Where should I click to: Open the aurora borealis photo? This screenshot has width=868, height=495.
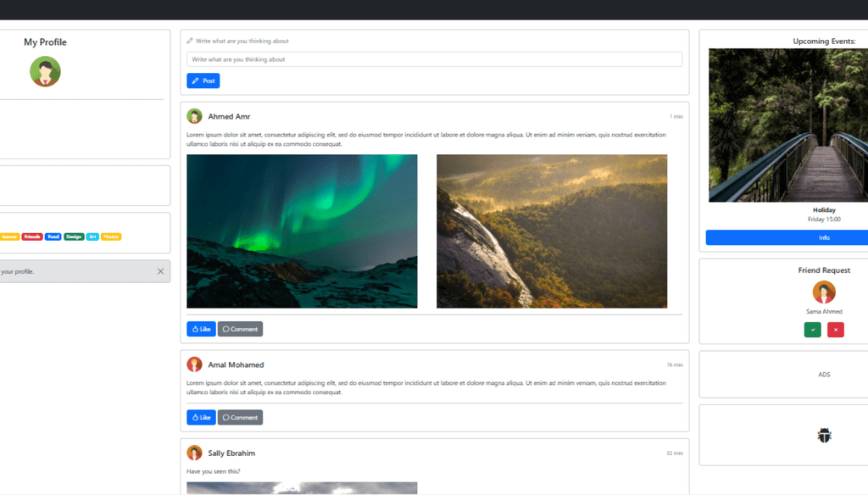coord(302,231)
